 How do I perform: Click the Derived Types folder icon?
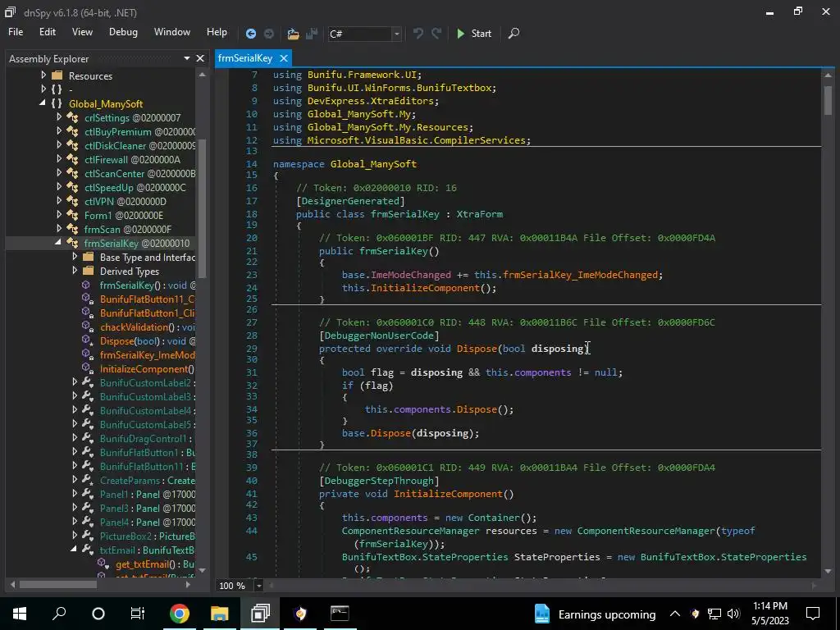[x=89, y=271]
